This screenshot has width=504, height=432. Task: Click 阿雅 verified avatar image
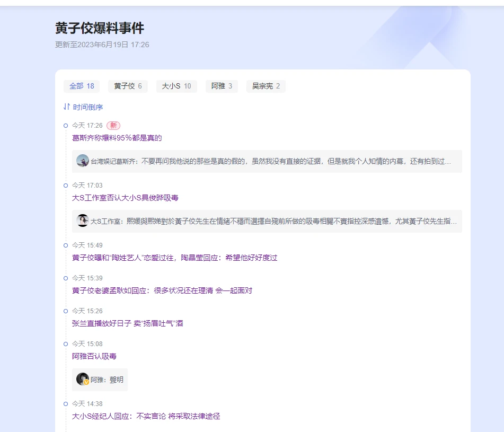pos(83,379)
